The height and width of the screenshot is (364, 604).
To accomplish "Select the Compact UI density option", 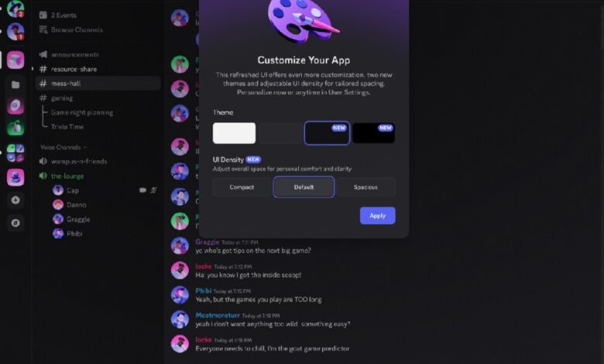I will pyautogui.click(x=242, y=187).
